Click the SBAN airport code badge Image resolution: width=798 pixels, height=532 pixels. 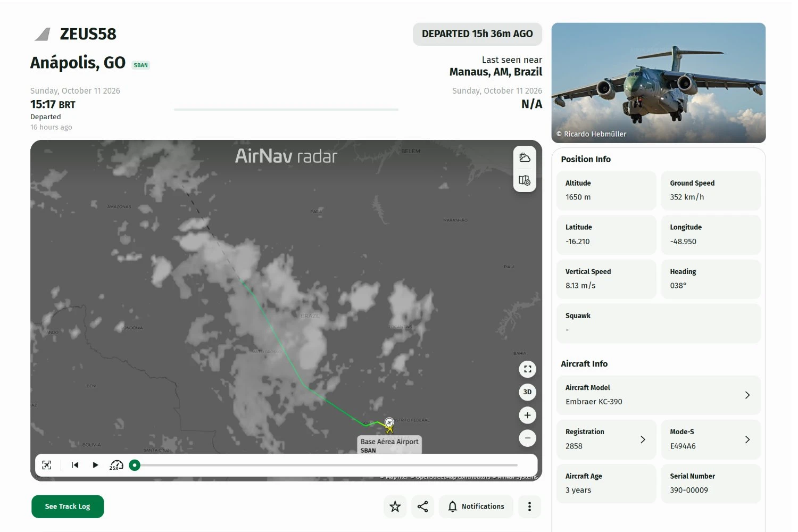(141, 65)
